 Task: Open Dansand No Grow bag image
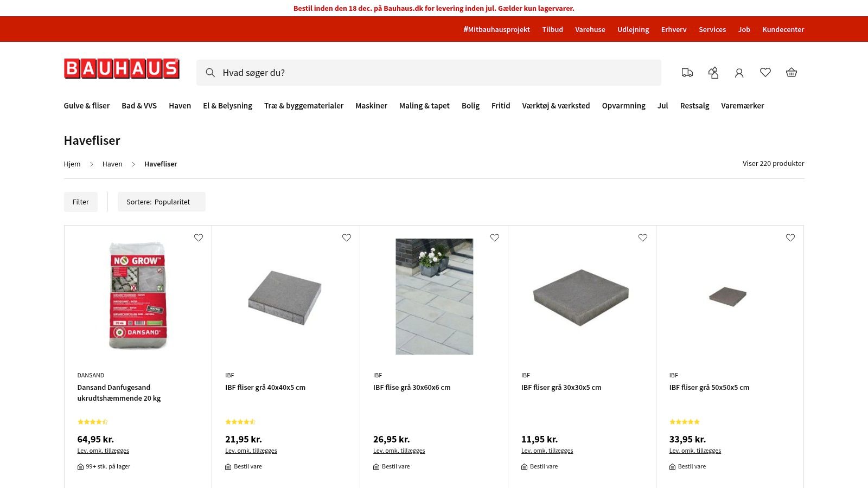click(x=138, y=296)
